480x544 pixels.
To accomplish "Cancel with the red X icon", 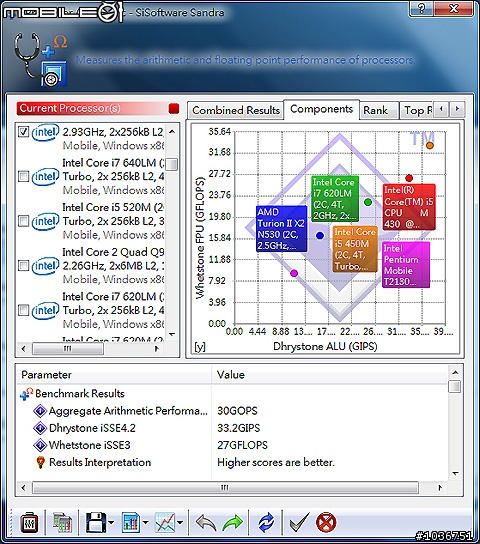I will pyautogui.click(x=326, y=522).
